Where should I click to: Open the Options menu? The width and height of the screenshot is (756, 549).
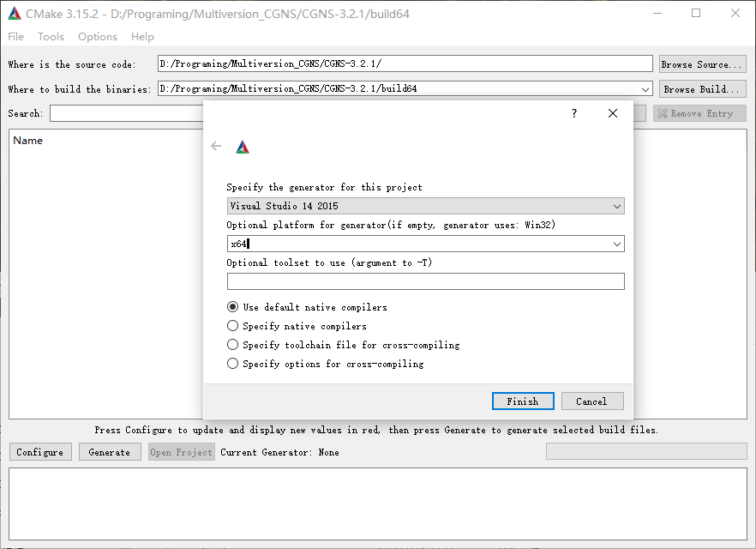pos(98,37)
